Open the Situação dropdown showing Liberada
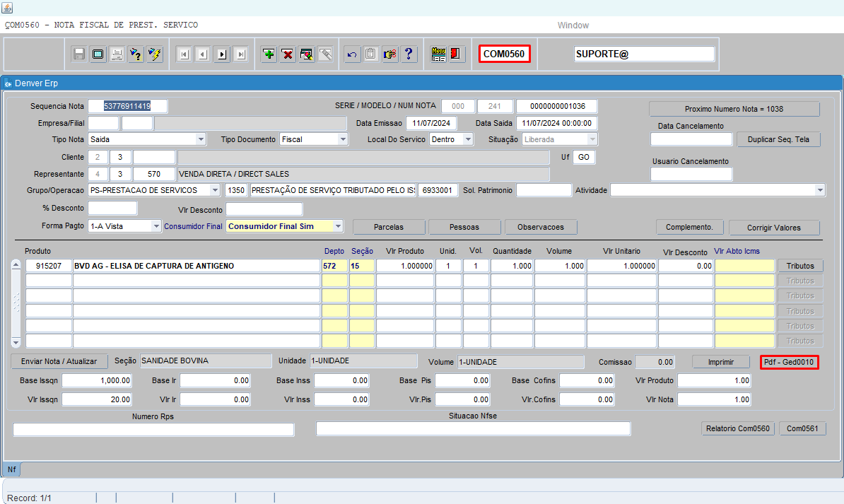 coord(592,139)
